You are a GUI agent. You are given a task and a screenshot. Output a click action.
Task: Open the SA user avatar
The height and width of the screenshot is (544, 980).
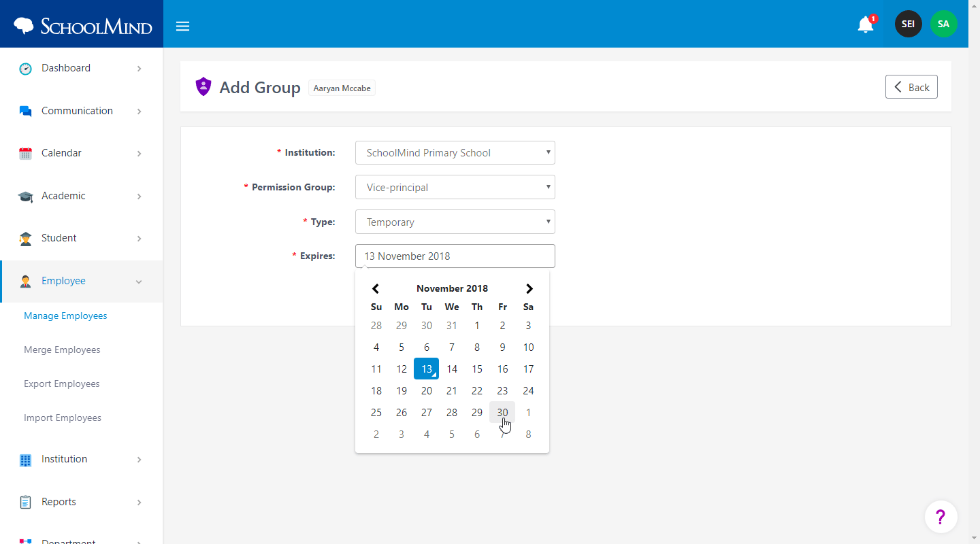pos(943,24)
